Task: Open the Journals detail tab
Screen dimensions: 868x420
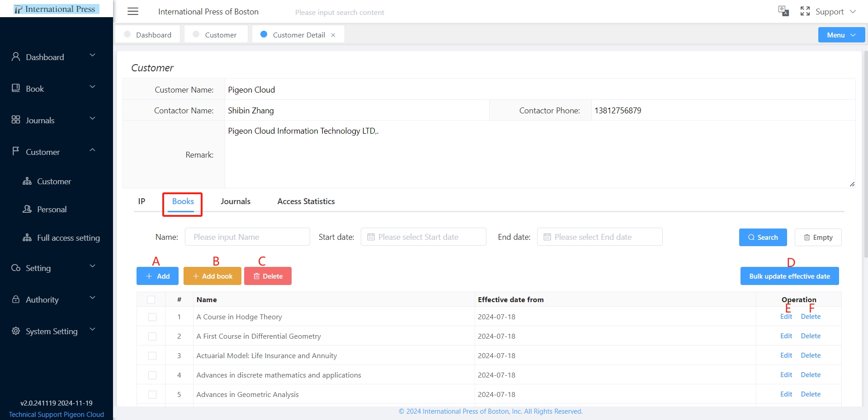Action: point(236,201)
